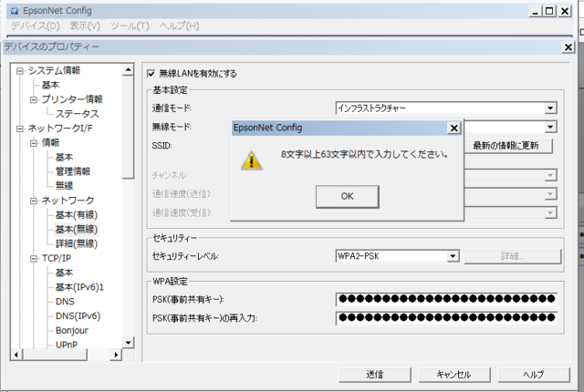Click OK in the warning dialog
Image resolution: width=584 pixels, height=392 pixels.
347,196
